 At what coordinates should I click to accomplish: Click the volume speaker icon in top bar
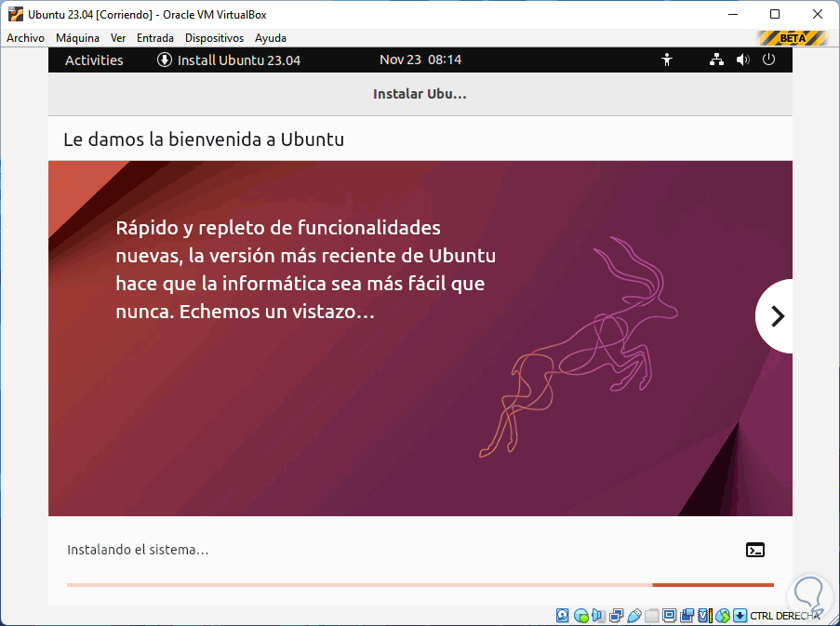point(743,60)
